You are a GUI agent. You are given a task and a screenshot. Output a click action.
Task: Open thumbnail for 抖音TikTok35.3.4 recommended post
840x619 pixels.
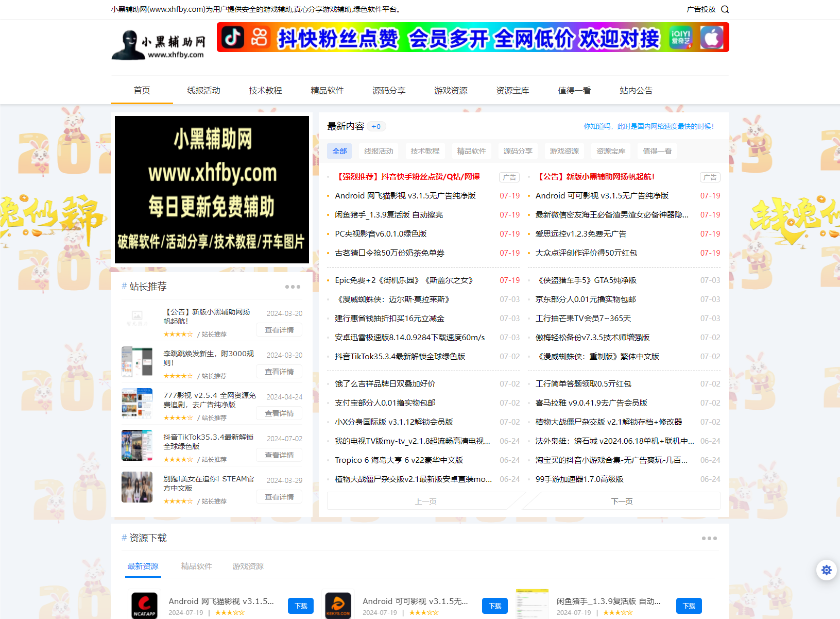137,445
